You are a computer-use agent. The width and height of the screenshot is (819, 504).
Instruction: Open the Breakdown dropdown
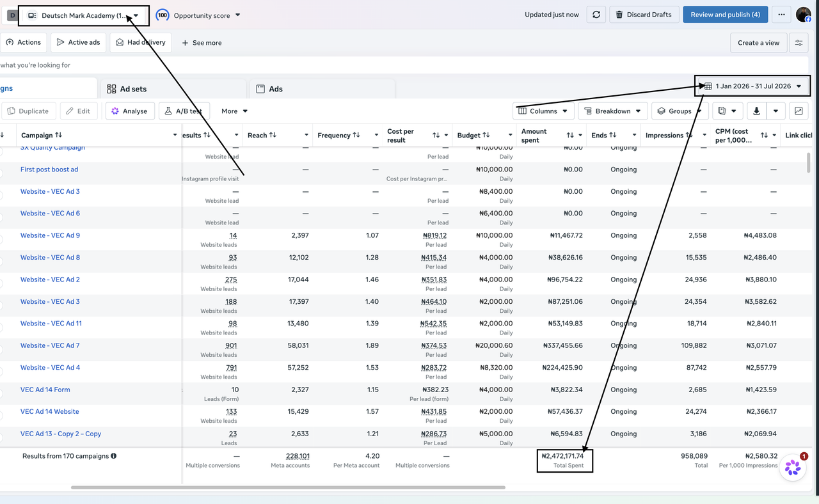click(x=613, y=111)
